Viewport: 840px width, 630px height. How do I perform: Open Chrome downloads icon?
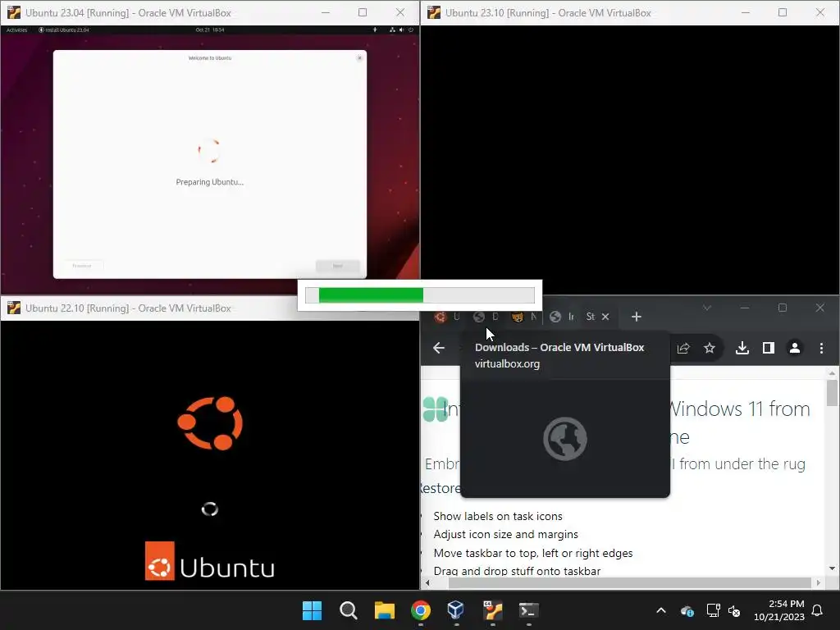pos(742,348)
